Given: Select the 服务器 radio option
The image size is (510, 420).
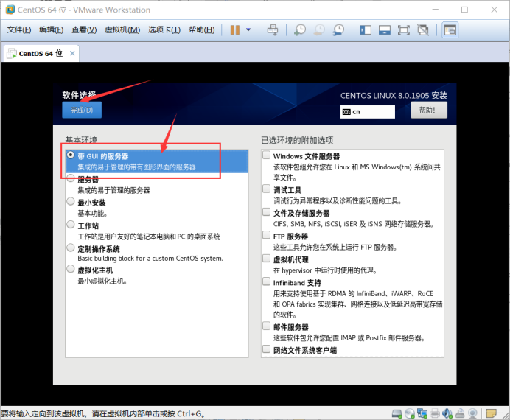Looking at the screenshot, I should point(70,178).
